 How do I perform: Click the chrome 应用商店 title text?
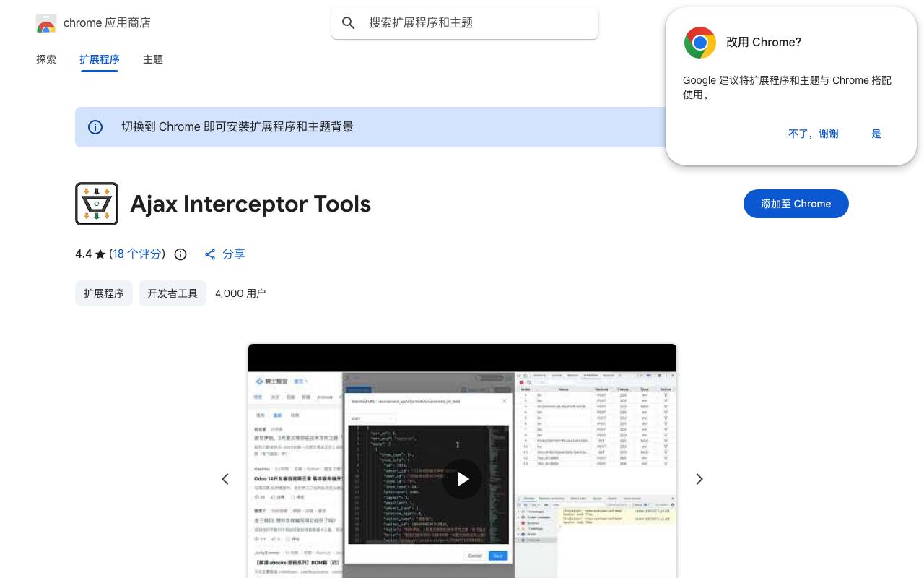tap(107, 23)
